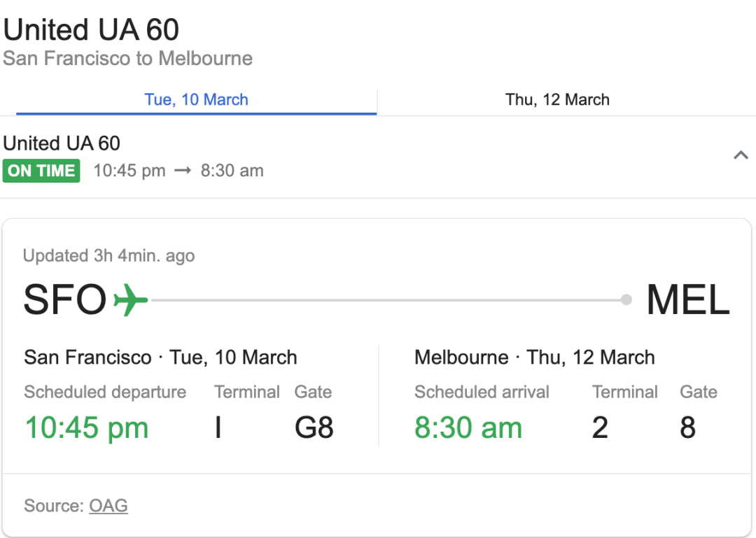Click the green airplane icon next to SFO

point(131,299)
